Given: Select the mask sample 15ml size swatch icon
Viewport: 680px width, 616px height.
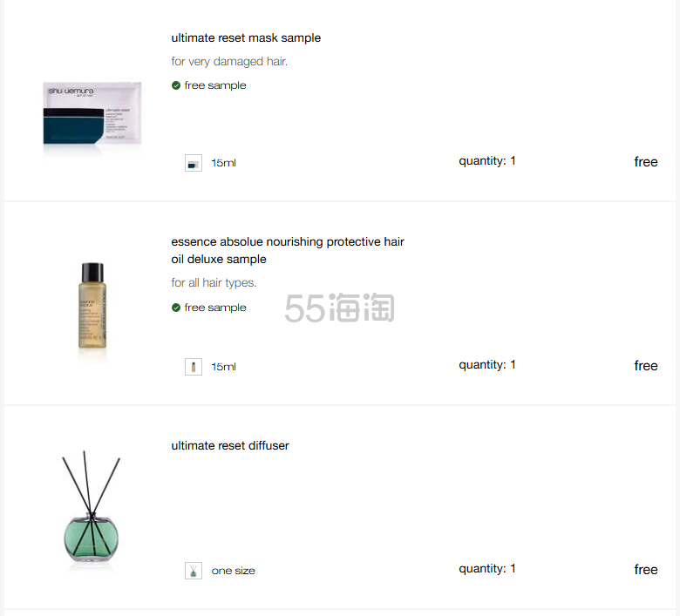Looking at the screenshot, I should (194, 163).
